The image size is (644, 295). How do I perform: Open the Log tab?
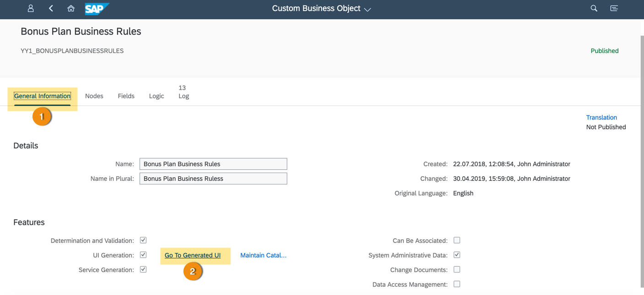click(183, 92)
